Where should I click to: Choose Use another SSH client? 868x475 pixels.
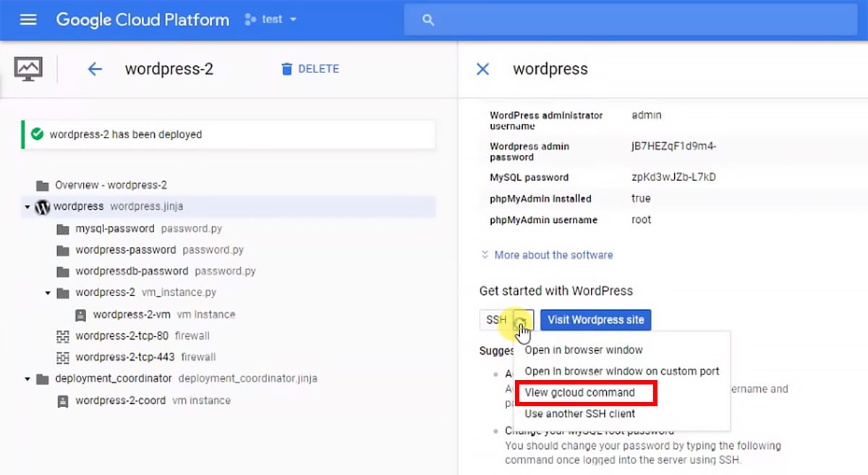pos(579,413)
